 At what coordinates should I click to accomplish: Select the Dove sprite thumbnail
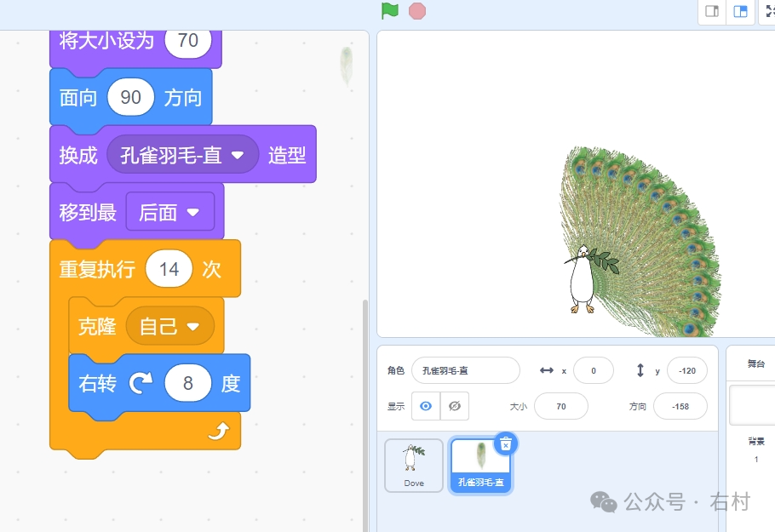[413, 464]
